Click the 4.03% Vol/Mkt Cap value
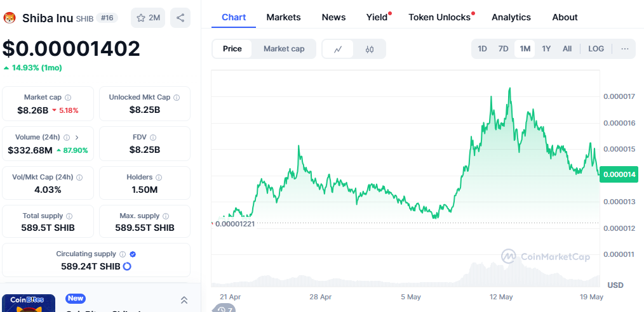This screenshot has width=644, height=312. click(x=48, y=190)
